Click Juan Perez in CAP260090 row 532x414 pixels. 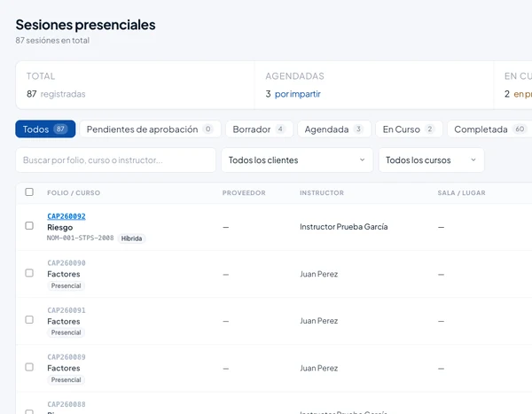pyautogui.click(x=319, y=274)
